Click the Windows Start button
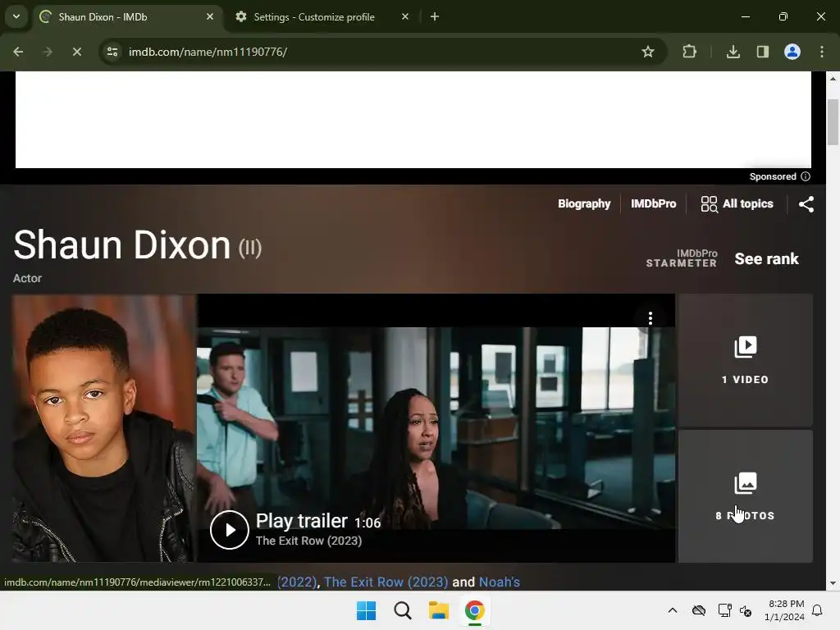This screenshot has width=840, height=630. [x=367, y=610]
